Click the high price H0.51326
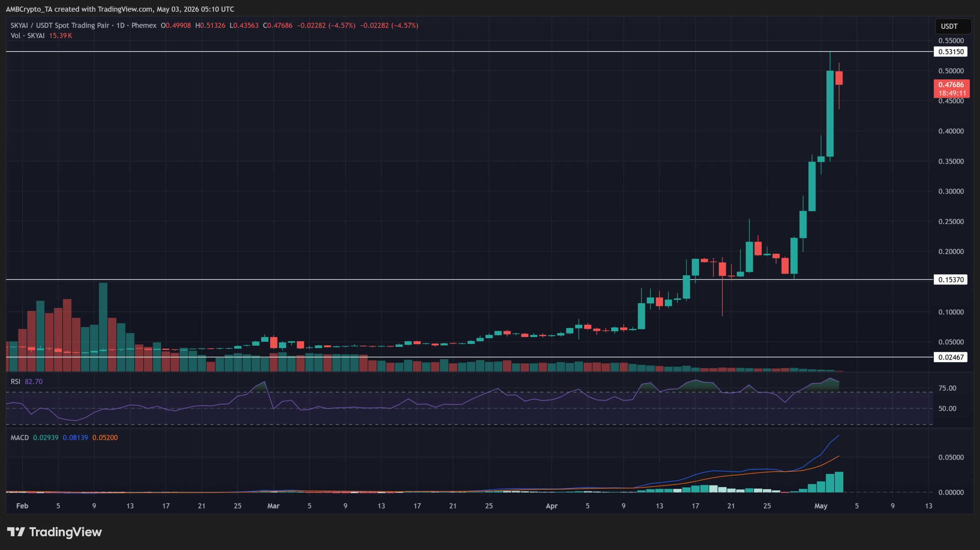980x550 pixels. [210, 25]
